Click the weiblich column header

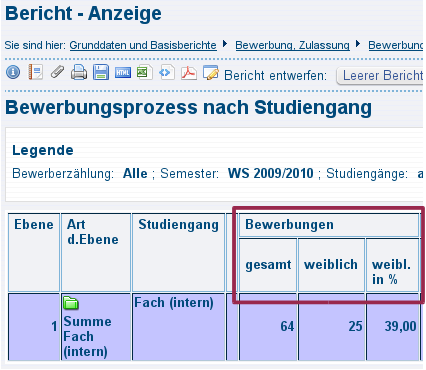click(331, 265)
